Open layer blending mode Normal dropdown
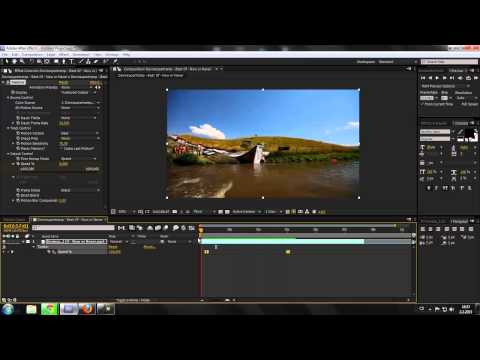This screenshot has height=360, width=480. [x=118, y=242]
